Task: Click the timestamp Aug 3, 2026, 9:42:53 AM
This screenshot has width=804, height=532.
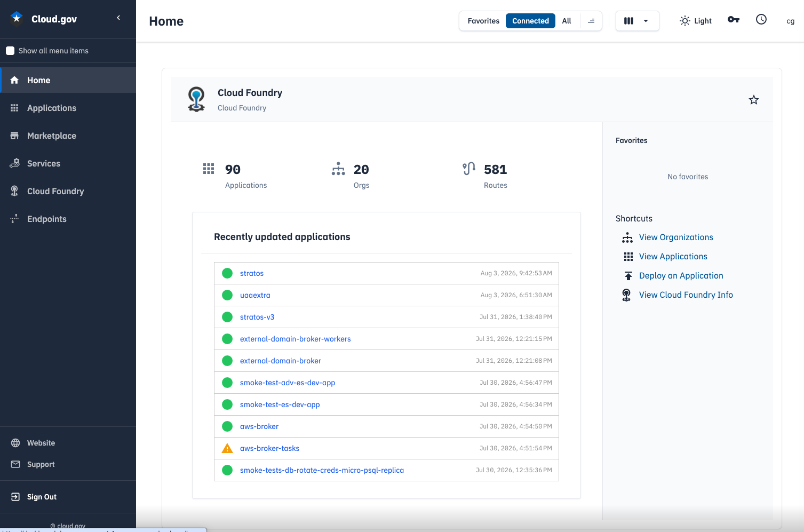Action: click(516, 273)
